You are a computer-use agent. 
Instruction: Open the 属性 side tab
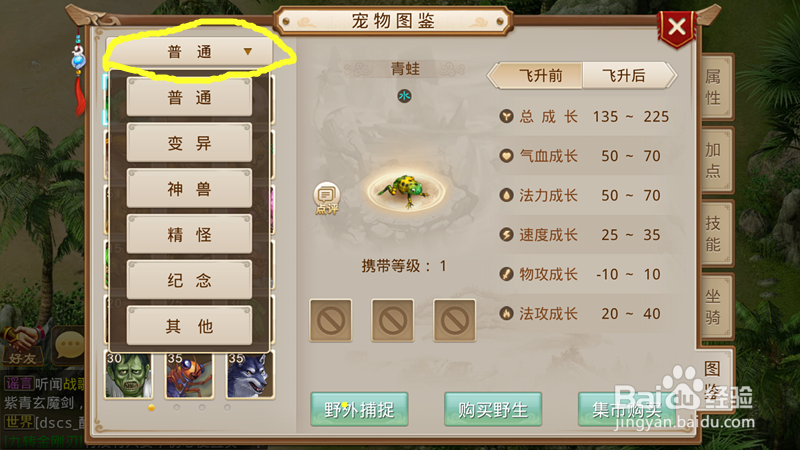coord(714,87)
